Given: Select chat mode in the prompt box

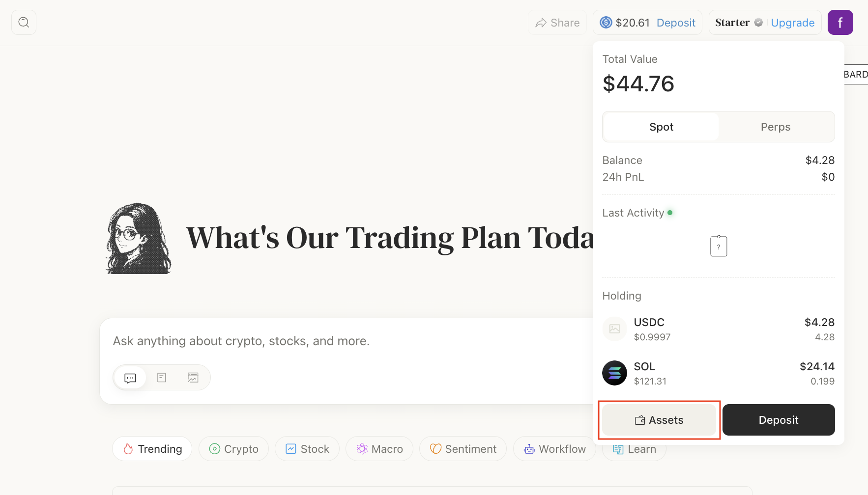Looking at the screenshot, I should tap(130, 378).
